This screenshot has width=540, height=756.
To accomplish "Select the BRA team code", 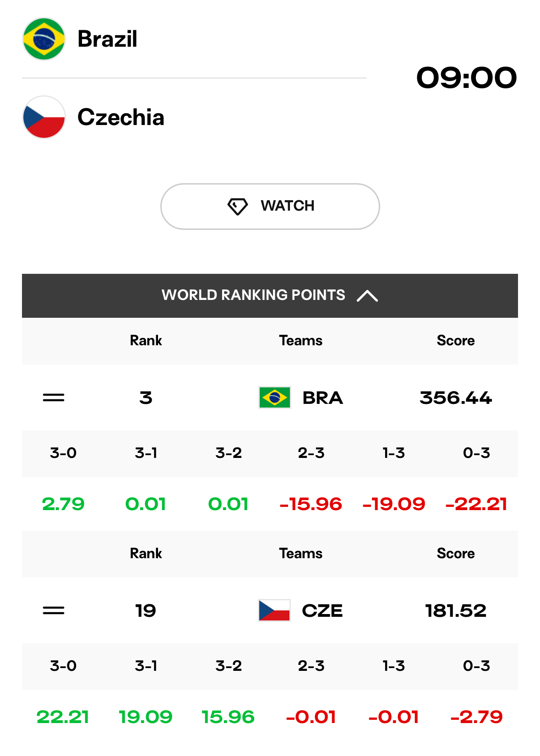I will coord(323,398).
